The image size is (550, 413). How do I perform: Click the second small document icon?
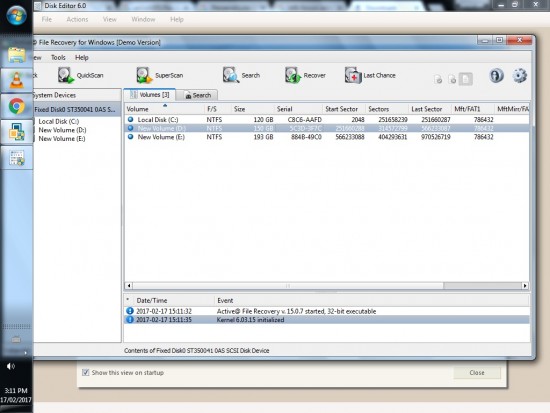[452, 79]
